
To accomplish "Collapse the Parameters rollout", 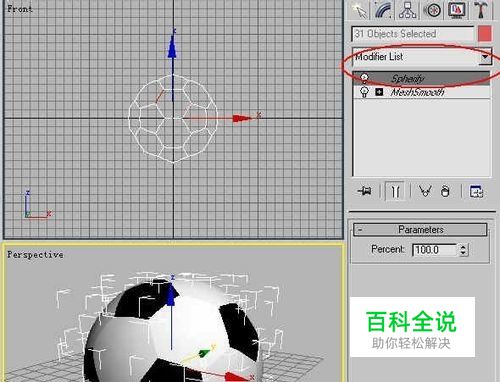I will click(420, 230).
